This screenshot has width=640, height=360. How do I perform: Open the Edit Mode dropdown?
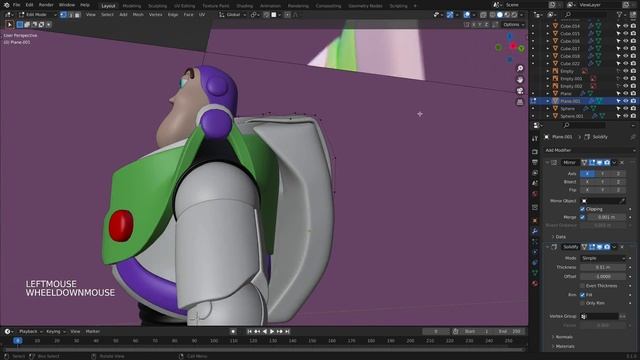point(38,15)
